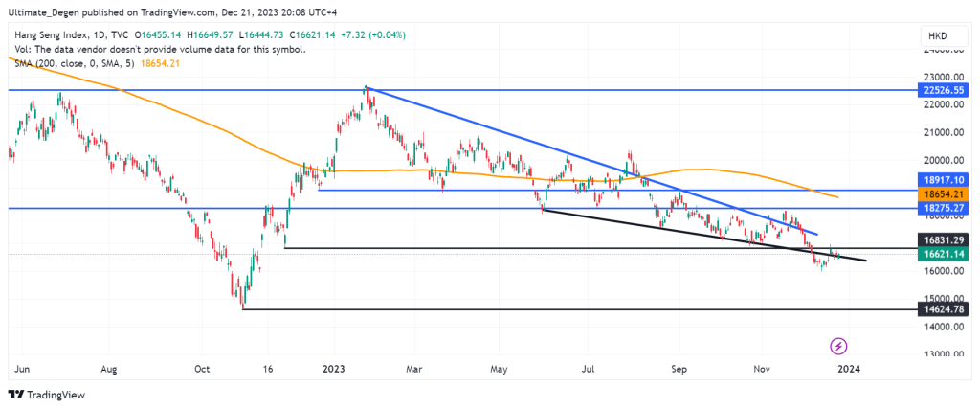
Task: Click the Sep label on time axis
Action: (x=679, y=367)
